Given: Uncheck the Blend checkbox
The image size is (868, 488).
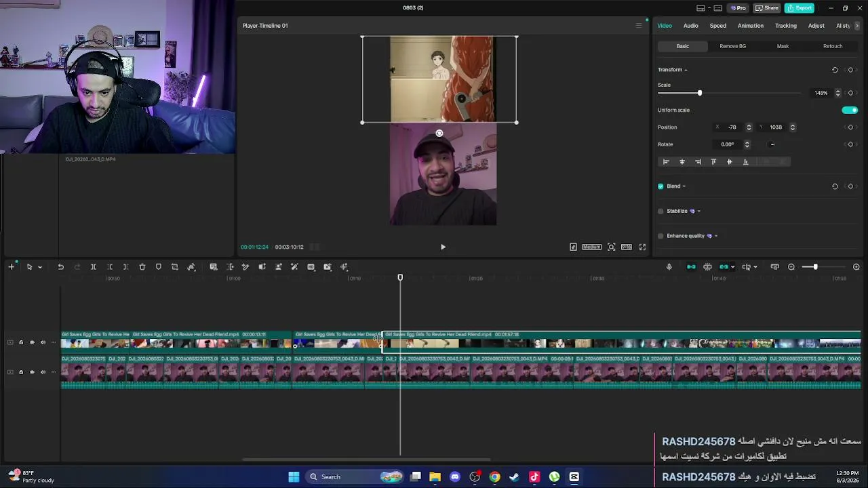Looking at the screenshot, I should pos(660,186).
